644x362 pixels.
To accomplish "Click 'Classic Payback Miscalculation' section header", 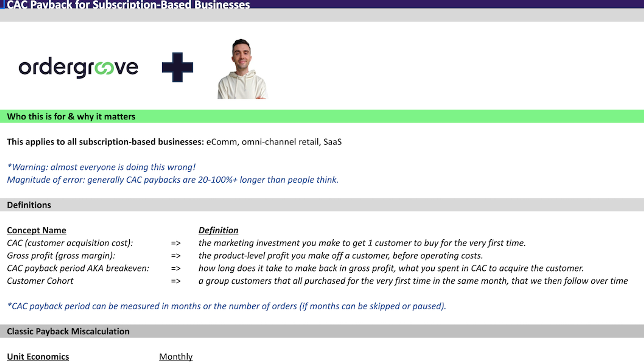I will click(68, 331).
